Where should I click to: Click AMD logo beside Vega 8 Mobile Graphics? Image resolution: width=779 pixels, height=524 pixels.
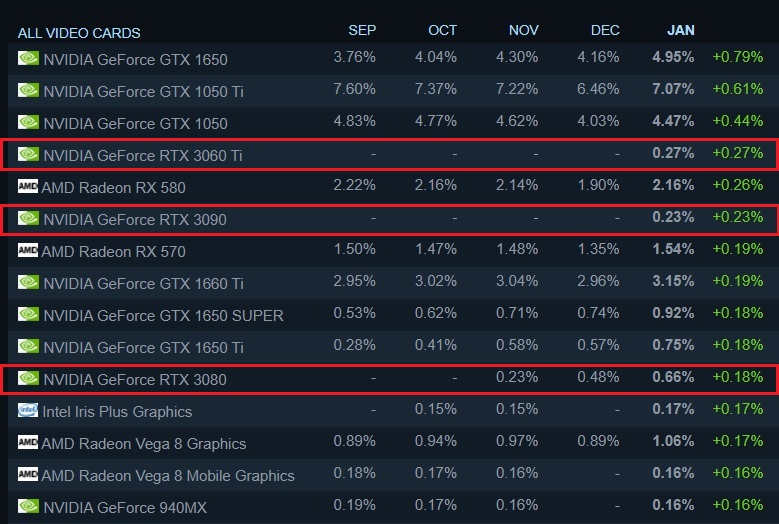pyautogui.click(x=28, y=474)
